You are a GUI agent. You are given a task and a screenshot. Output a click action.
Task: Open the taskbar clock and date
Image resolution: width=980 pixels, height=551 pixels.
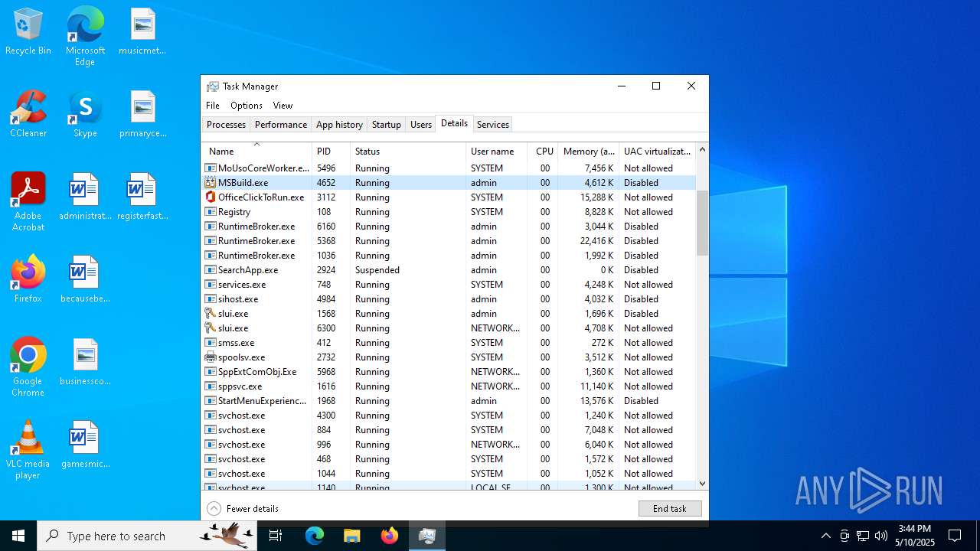click(x=915, y=536)
